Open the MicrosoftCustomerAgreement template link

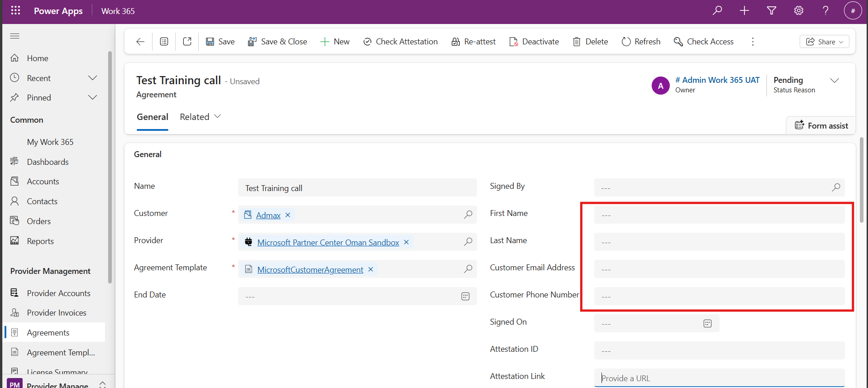click(310, 270)
